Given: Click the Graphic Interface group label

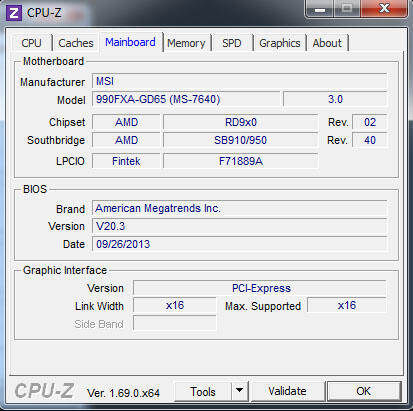Looking at the screenshot, I should tap(65, 270).
